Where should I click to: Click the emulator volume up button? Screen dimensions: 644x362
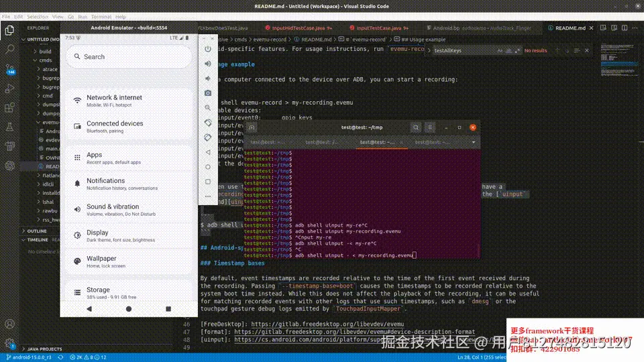pos(208,64)
